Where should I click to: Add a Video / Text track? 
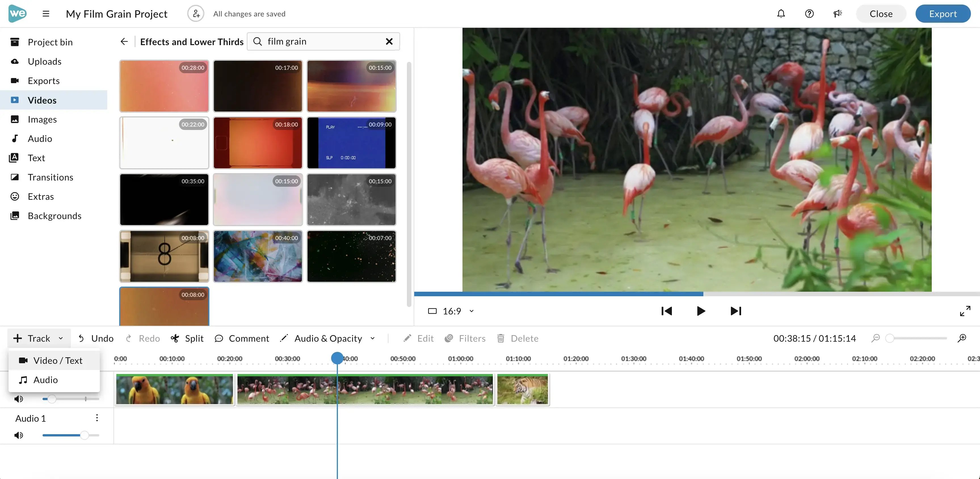tap(54, 360)
